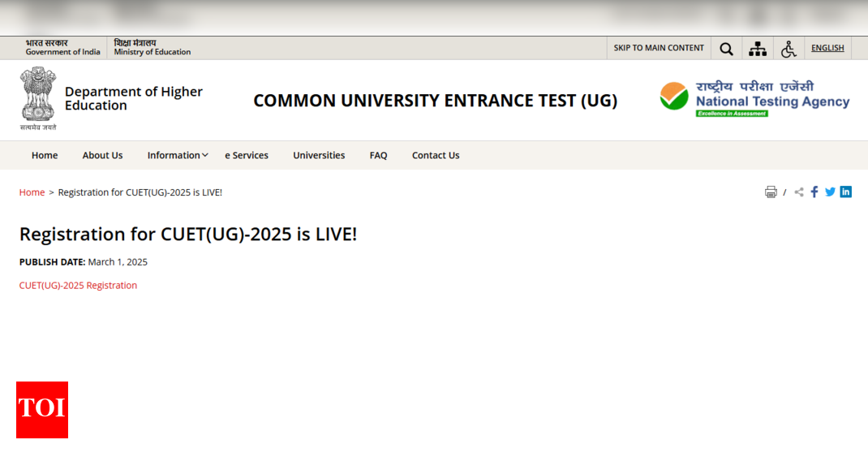
Task: Expand the Information dropdown menu
Action: pyautogui.click(x=177, y=155)
